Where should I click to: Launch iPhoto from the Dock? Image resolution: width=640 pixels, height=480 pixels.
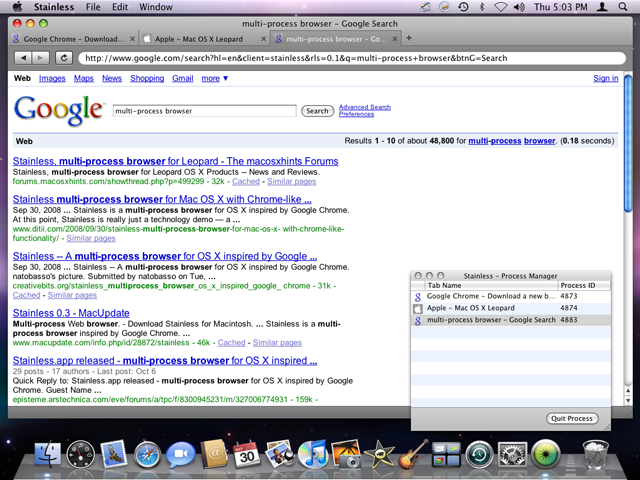click(346, 454)
